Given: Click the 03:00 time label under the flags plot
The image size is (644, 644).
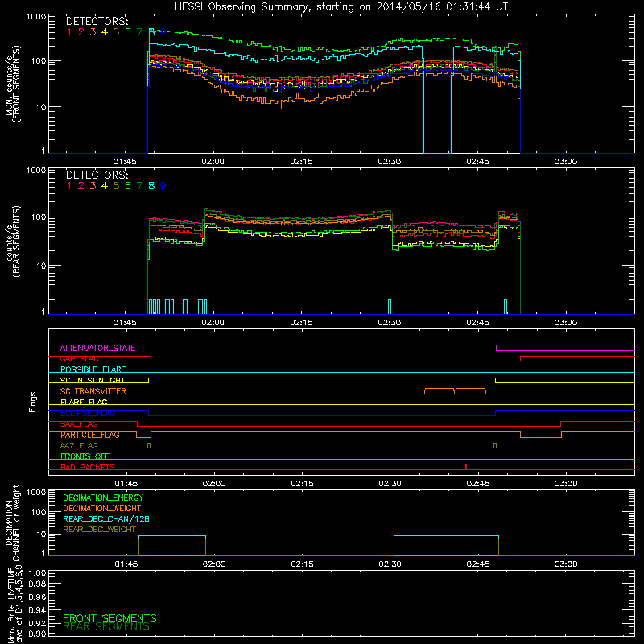Looking at the screenshot, I should (566, 484).
